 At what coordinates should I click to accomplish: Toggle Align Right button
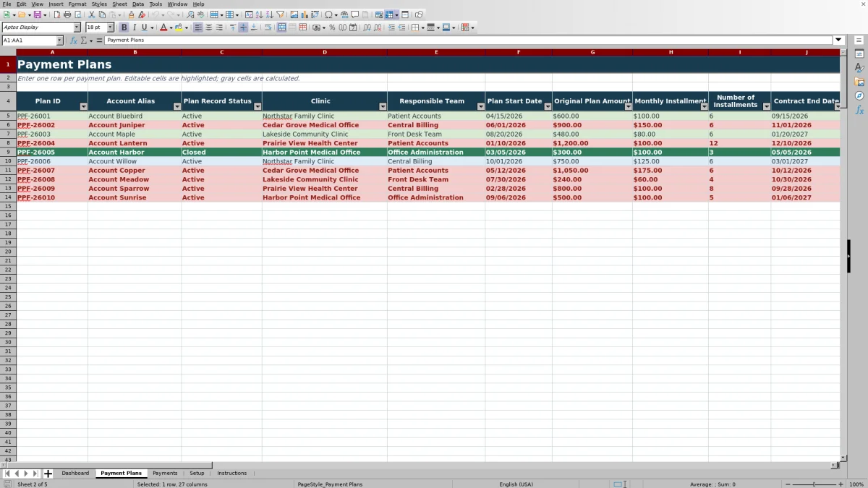[x=219, y=27]
